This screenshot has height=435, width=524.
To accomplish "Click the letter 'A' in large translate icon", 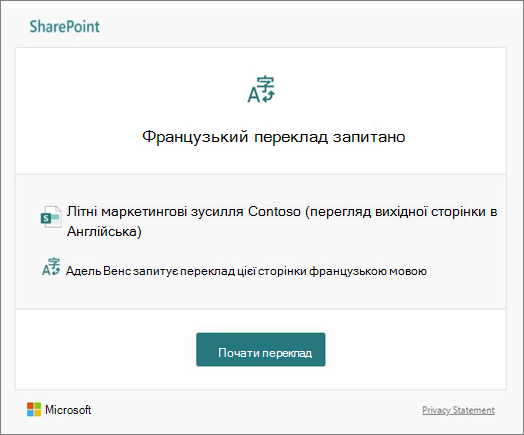I will (x=253, y=95).
